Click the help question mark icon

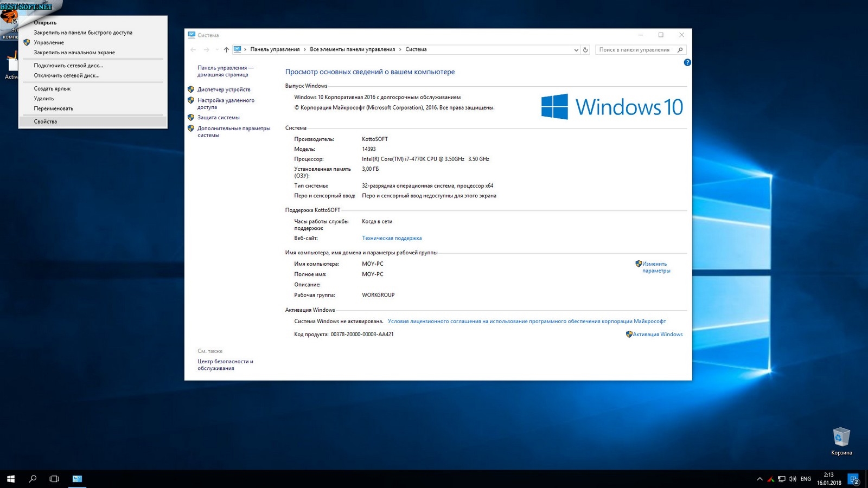[x=687, y=62]
